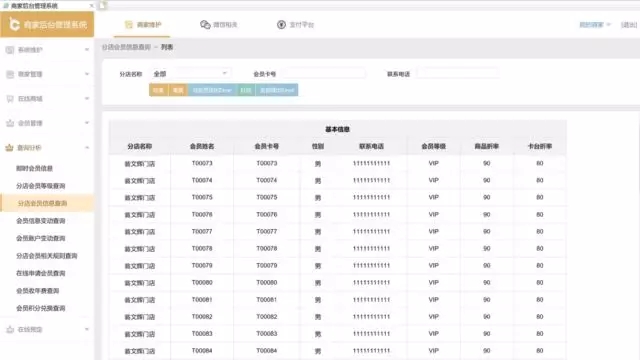Open 会员信息变动查询 in the sidebar
Image resolution: width=640 pixels, height=360 pixels.
click(40, 221)
